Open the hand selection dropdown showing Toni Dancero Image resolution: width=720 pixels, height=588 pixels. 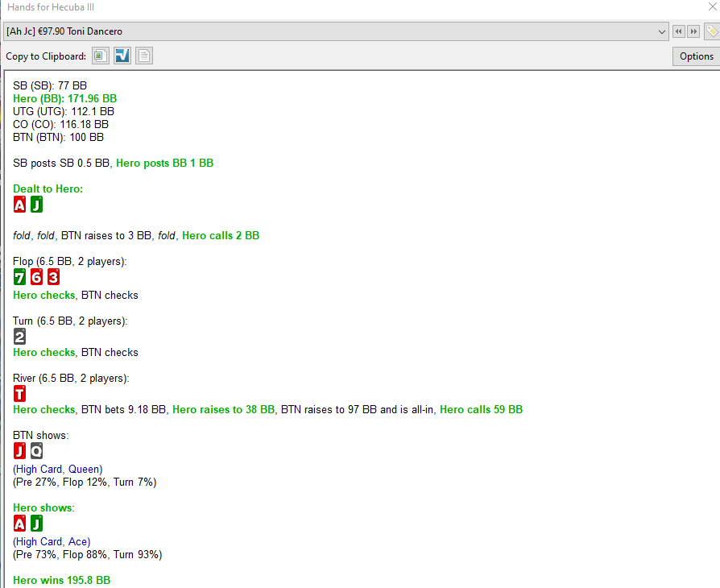coord(336,31)
